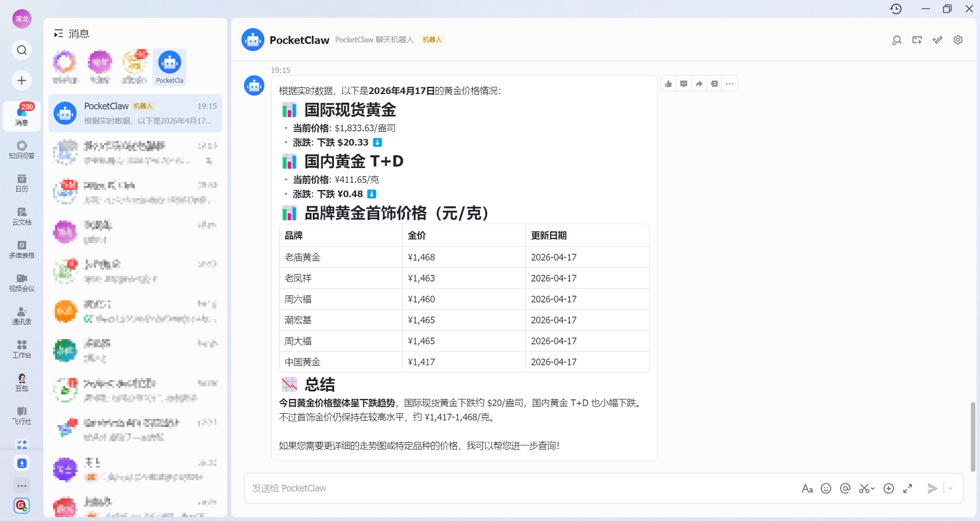980x521 pixels.
Task: Toggle the message list collapse icon beside 消息
Action: coord(59,34)
